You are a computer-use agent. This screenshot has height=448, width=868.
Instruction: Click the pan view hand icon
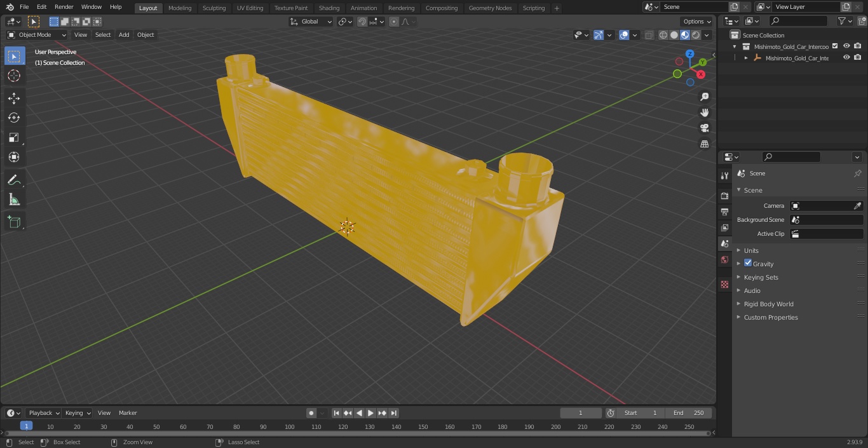(704, 112)
